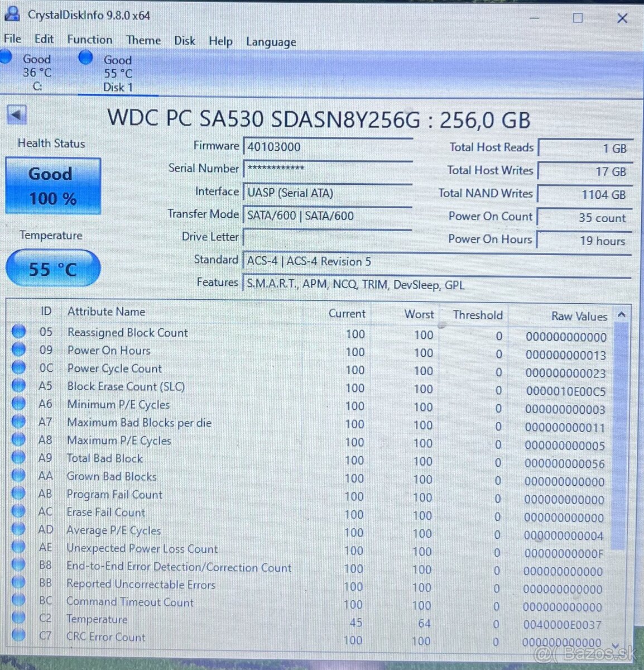Select the Unexpected Power Loss Count attribute name

142,548
